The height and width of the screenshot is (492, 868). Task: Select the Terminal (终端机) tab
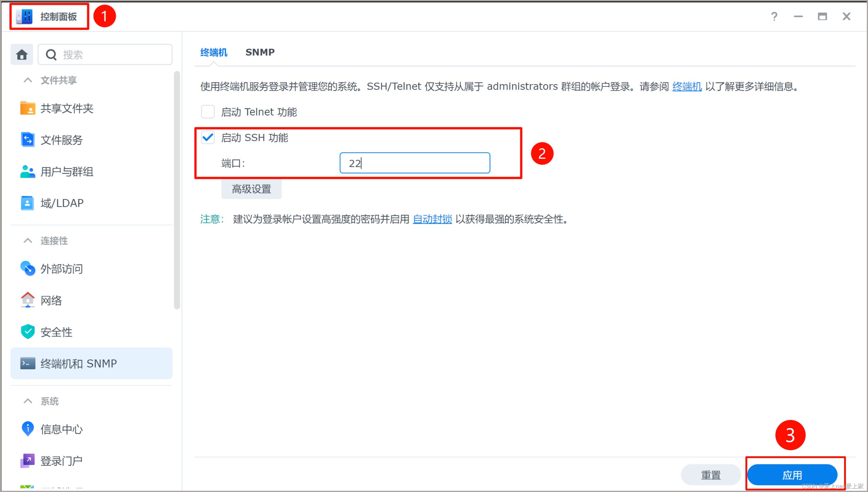click(213, 52)
